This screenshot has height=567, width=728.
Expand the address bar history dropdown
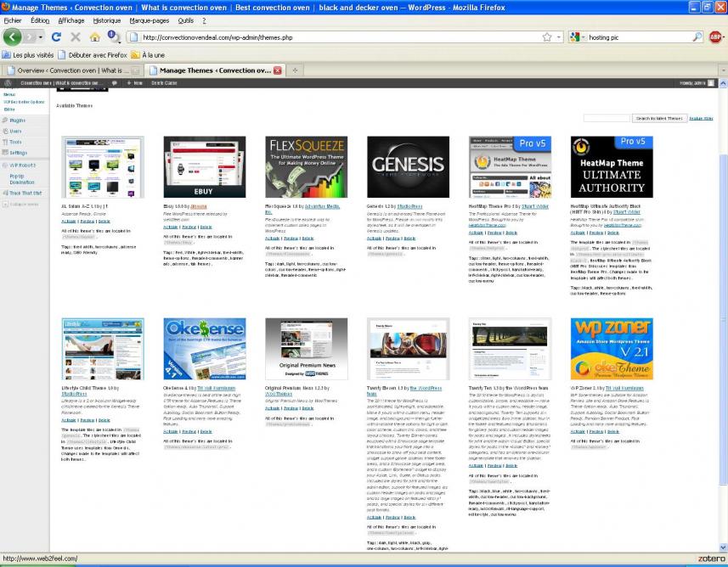[559, 37]
